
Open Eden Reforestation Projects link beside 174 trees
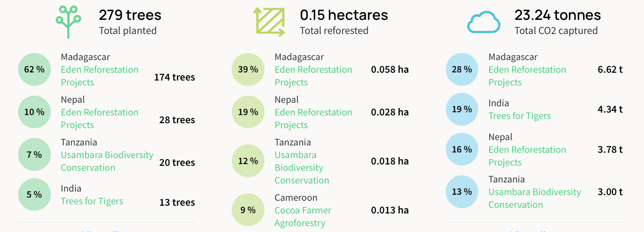point(99,76)
